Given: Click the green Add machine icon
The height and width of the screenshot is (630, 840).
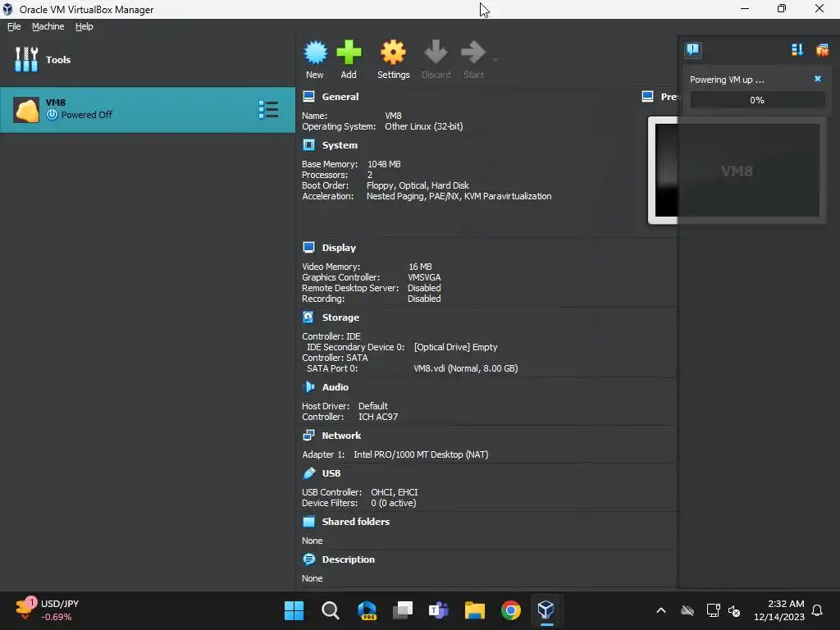Looking at the screenshot, I should click(x=349, y=52).
